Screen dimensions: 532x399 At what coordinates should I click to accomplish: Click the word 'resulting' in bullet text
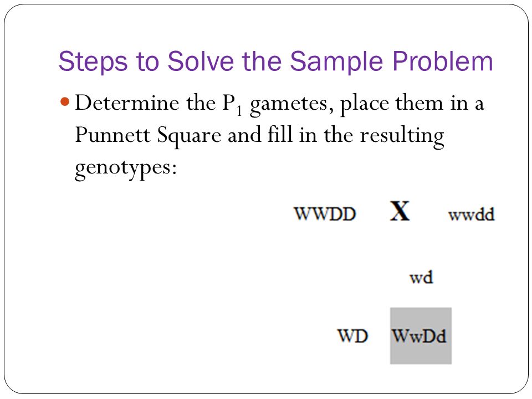[x=402, y=136]
